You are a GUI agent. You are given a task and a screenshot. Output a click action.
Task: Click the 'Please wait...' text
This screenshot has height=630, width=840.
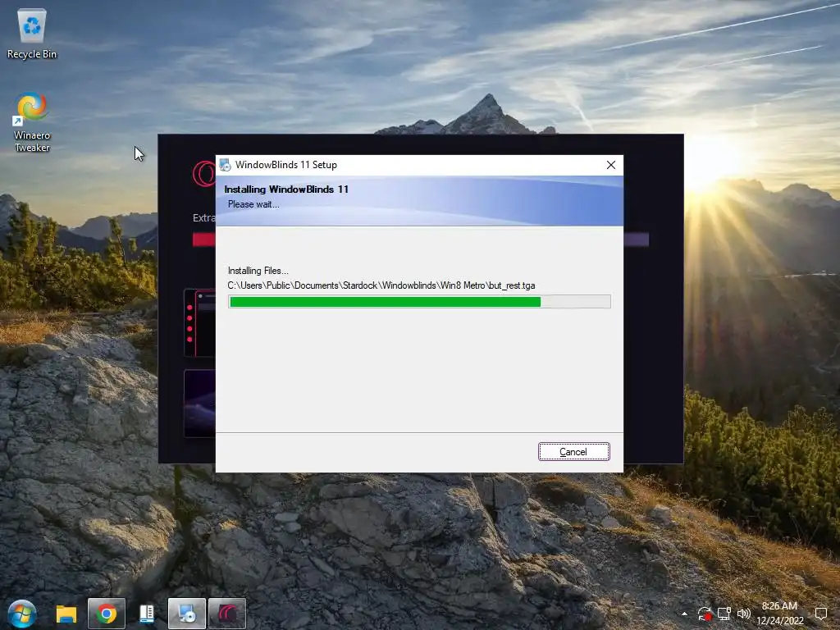coord(253,204)
